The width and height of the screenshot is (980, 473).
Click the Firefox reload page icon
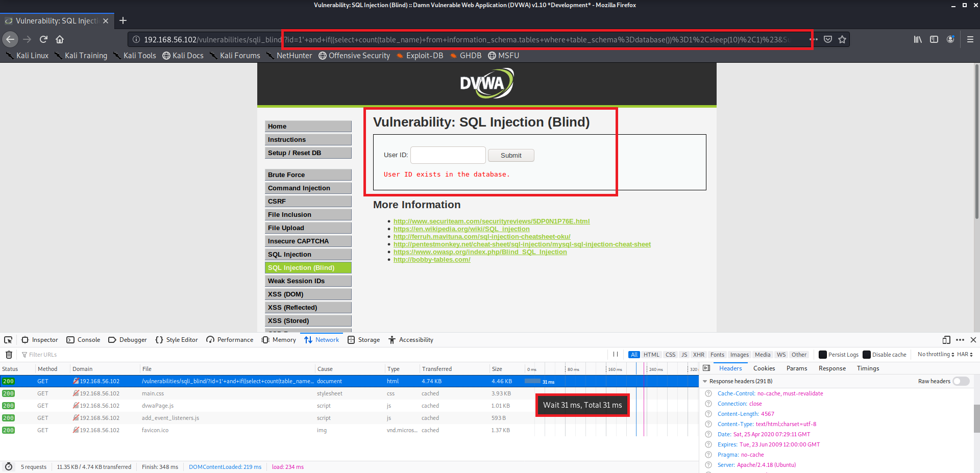click(x=43, y=39)
